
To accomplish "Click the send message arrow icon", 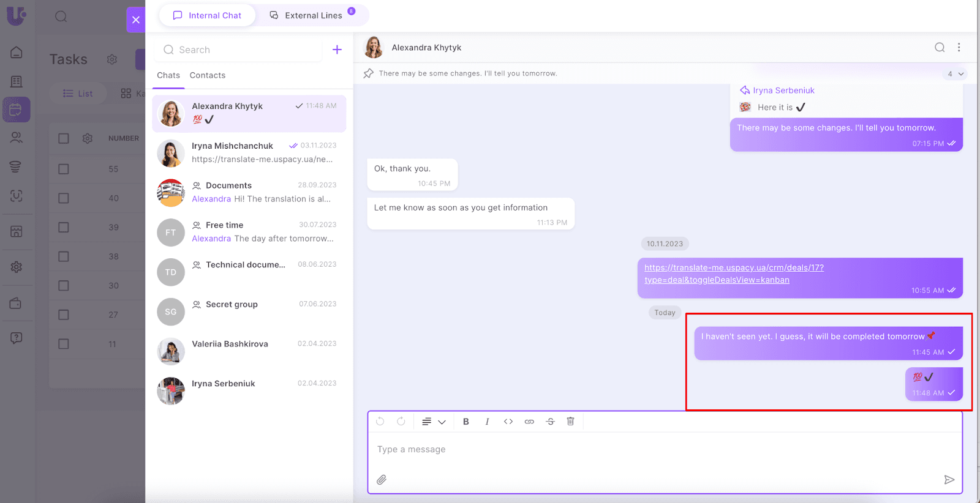I will click(949, 480).
